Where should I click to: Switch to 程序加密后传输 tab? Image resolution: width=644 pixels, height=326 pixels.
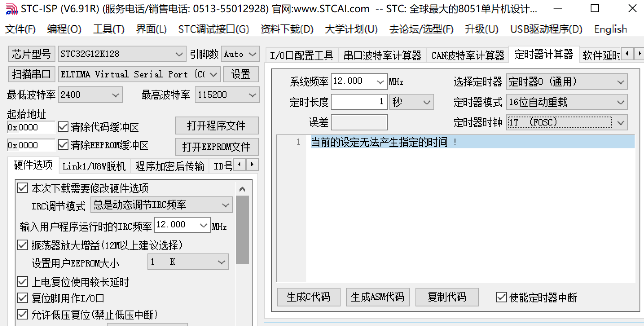point(170,166)
